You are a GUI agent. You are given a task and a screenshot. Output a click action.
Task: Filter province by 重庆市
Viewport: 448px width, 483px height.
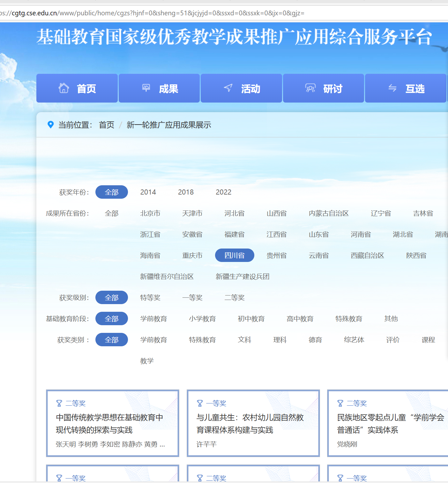[x=192, y=255]
